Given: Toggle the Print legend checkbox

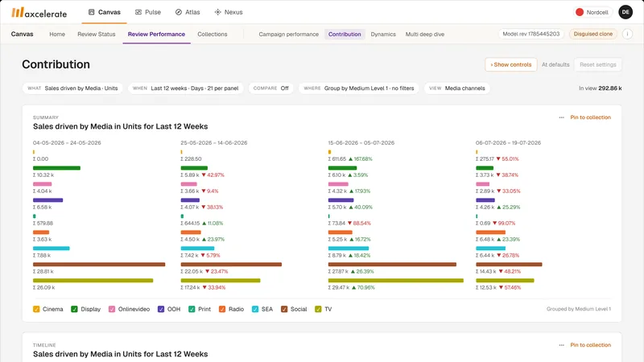Looking at the screenshot, I should (x=192, y=309).
